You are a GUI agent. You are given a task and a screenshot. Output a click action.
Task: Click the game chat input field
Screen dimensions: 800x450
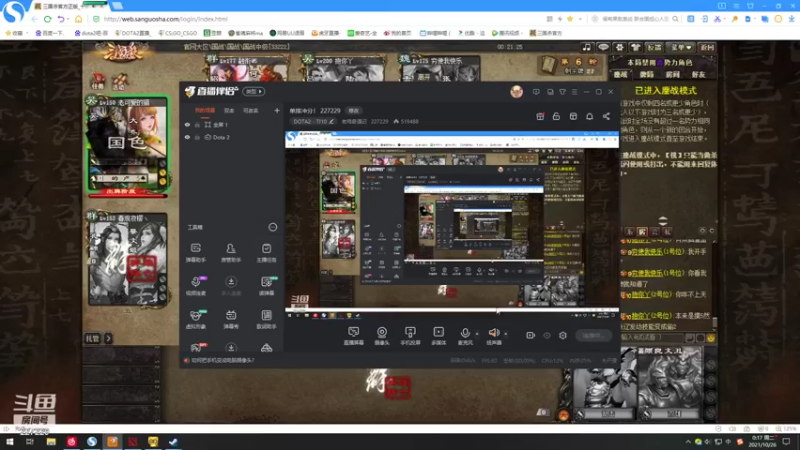pos(652,337)
